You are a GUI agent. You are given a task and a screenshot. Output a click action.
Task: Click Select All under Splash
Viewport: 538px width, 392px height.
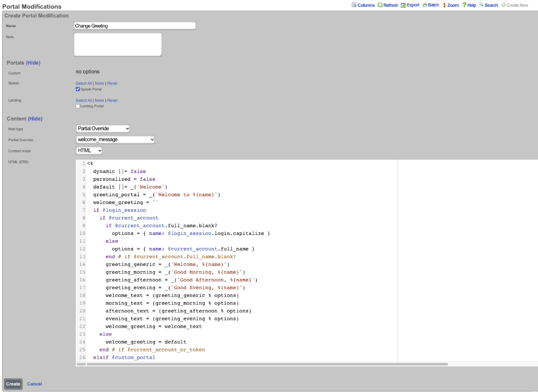pos(83,83)
